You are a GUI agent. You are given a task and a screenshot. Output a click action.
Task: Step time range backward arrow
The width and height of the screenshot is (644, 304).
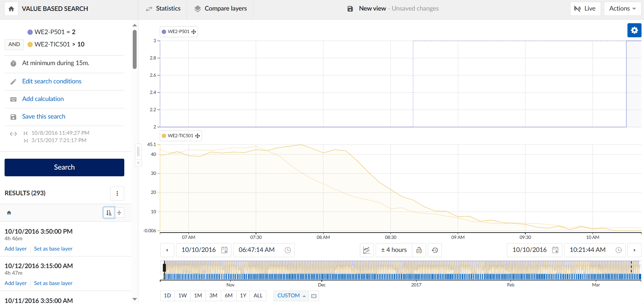[x=167, y=250]
